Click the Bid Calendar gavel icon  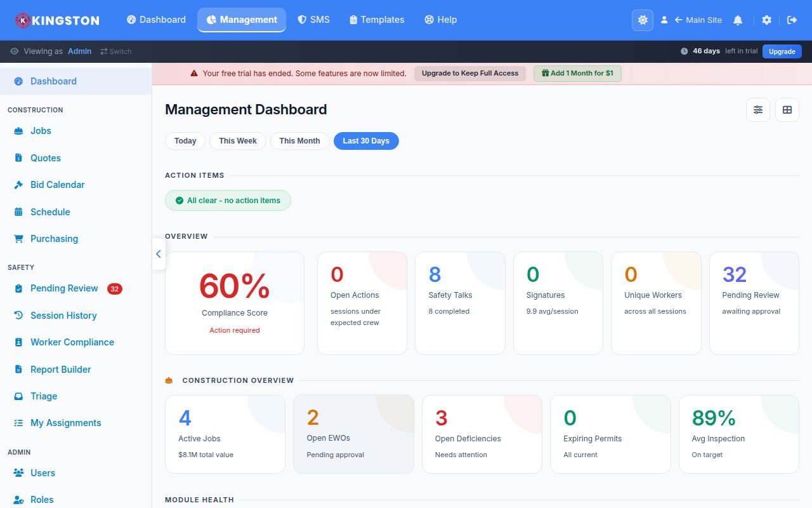click(x=18, y=185)
